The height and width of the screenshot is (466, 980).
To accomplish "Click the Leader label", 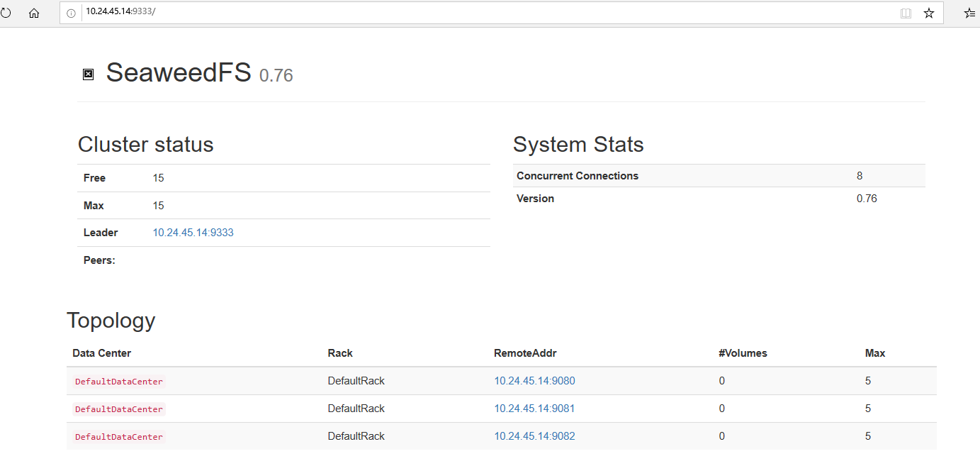I will tap(101, 233).
